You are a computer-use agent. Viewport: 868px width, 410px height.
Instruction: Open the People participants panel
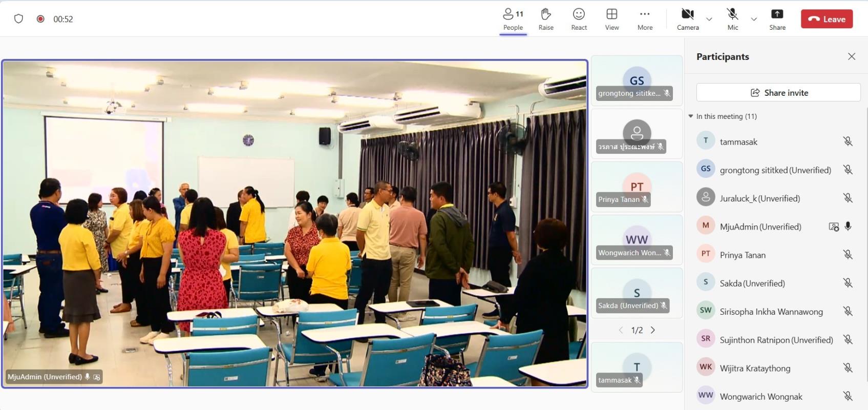coord(513,19)
